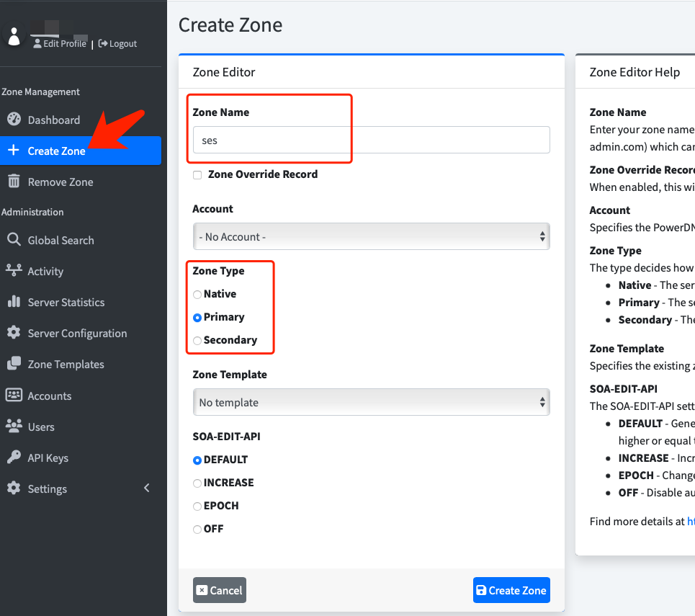Viewport: 695px width, 616px height.
Task: Enable the Zone Override Record checkbox
Action: click(197, 175)
